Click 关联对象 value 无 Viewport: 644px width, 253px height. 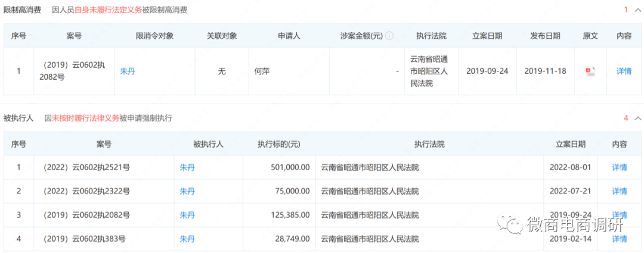pyautogui.click(x=222, y=71)
